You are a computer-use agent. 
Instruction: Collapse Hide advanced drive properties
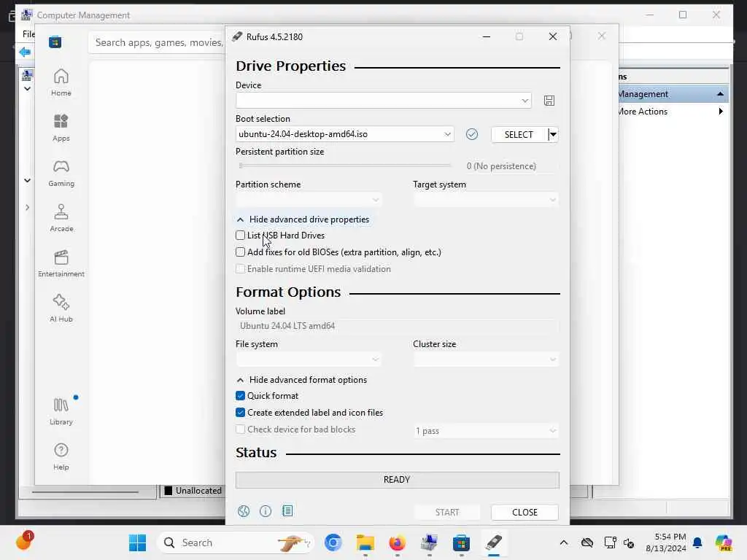pyautogui.click(x=303, y=219)
